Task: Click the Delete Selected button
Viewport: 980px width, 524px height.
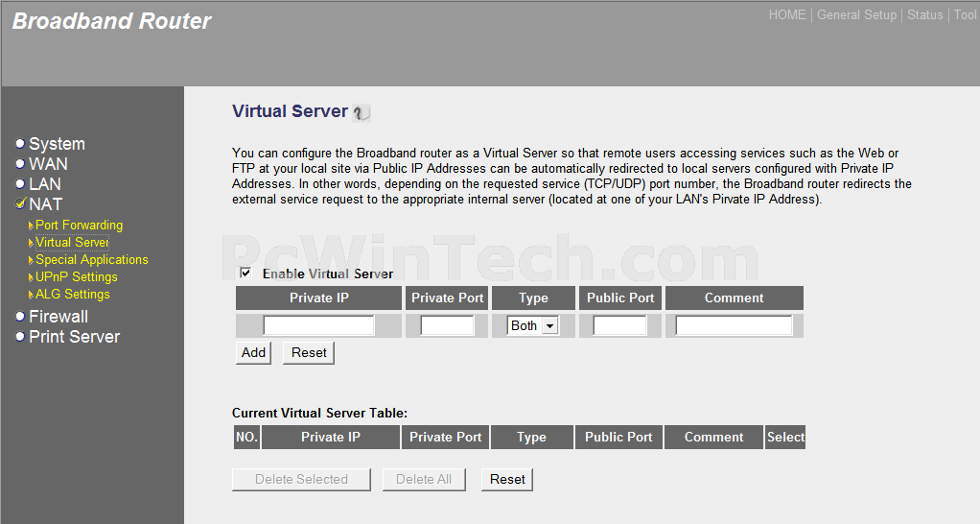Action: click(x=301, y=480)
